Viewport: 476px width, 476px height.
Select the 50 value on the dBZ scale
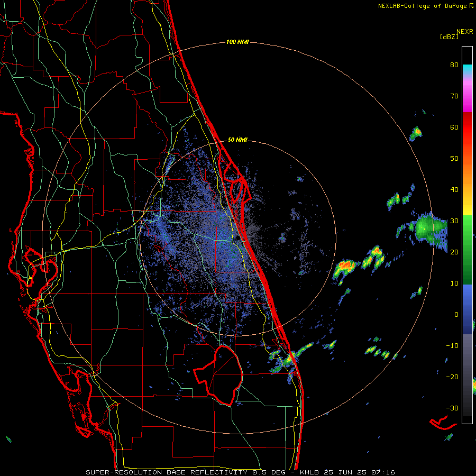tap(454, 159)
